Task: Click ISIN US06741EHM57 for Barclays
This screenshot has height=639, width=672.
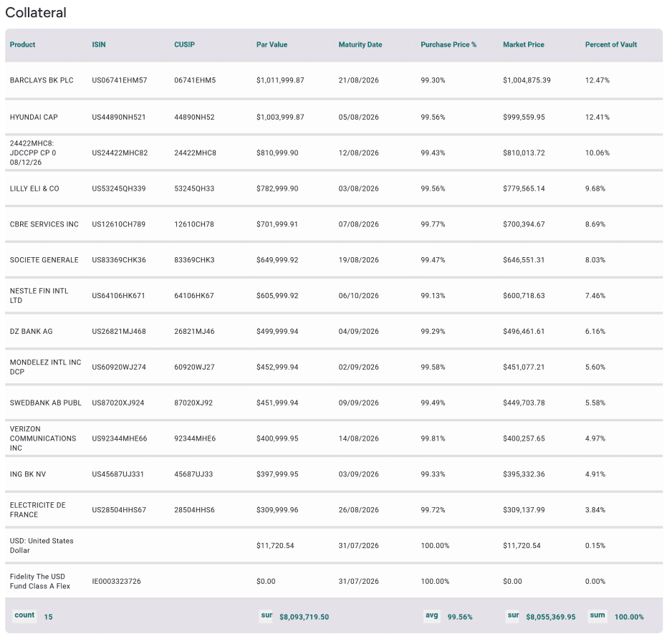Action: [x=119, y=80]
